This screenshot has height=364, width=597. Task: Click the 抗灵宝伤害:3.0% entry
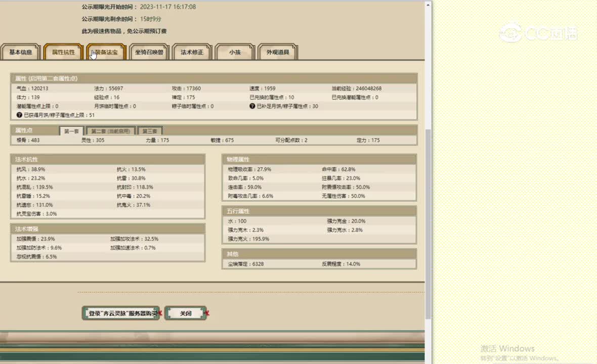coord(36,214)
